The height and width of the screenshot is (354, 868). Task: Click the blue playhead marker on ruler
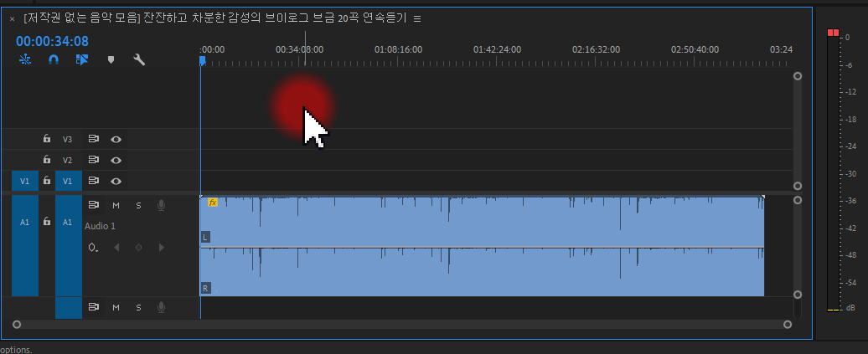pos(203,60)
